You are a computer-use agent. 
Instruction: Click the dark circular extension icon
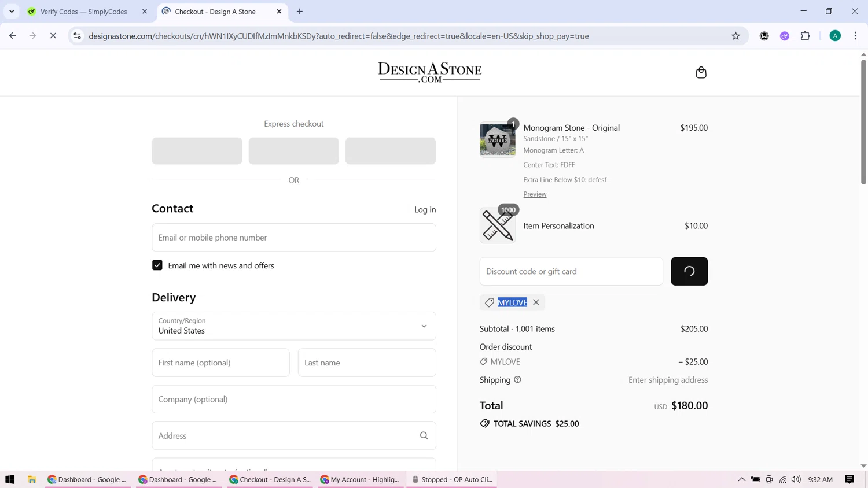[764, 36]
